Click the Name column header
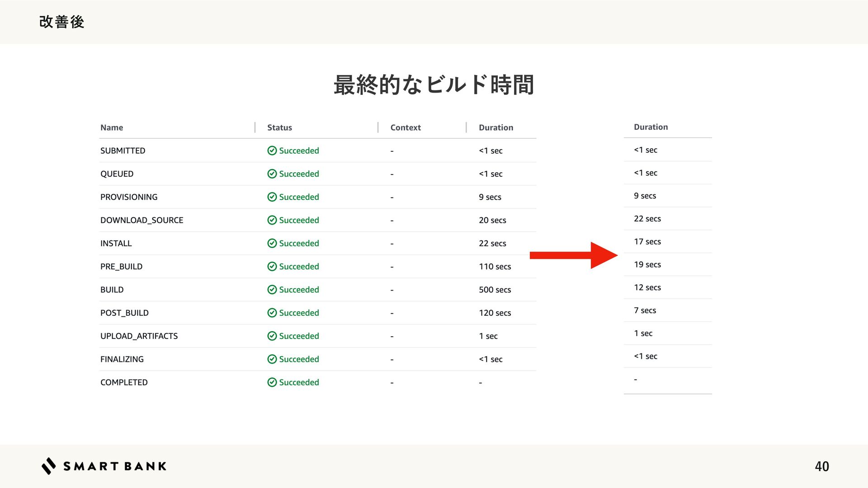868x488 pixels. coord(112,127)
